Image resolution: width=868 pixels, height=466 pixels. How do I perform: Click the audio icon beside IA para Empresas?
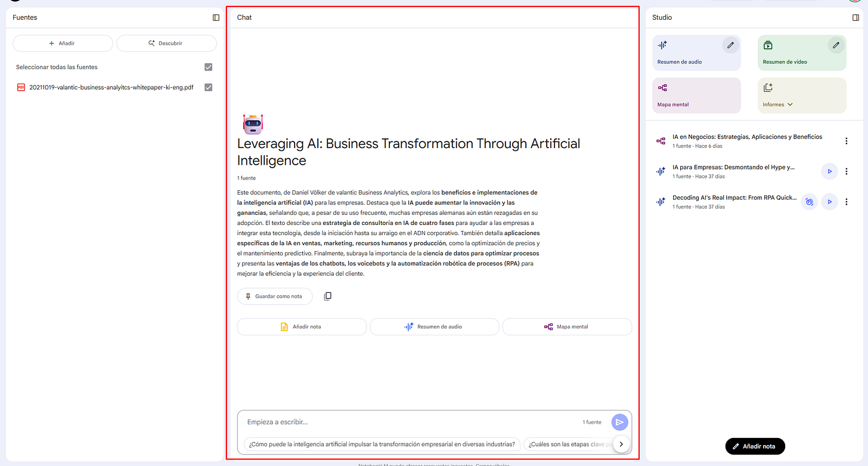[661, 171]
